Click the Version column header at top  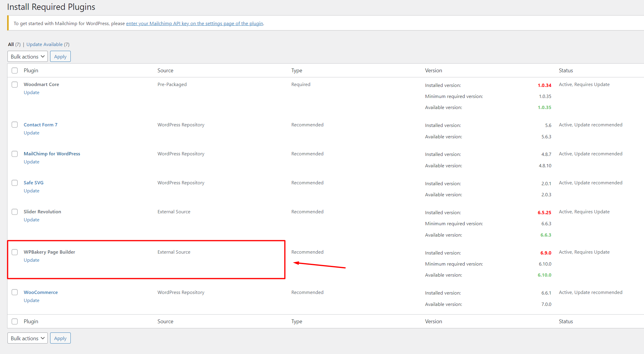tap(434, 71)
